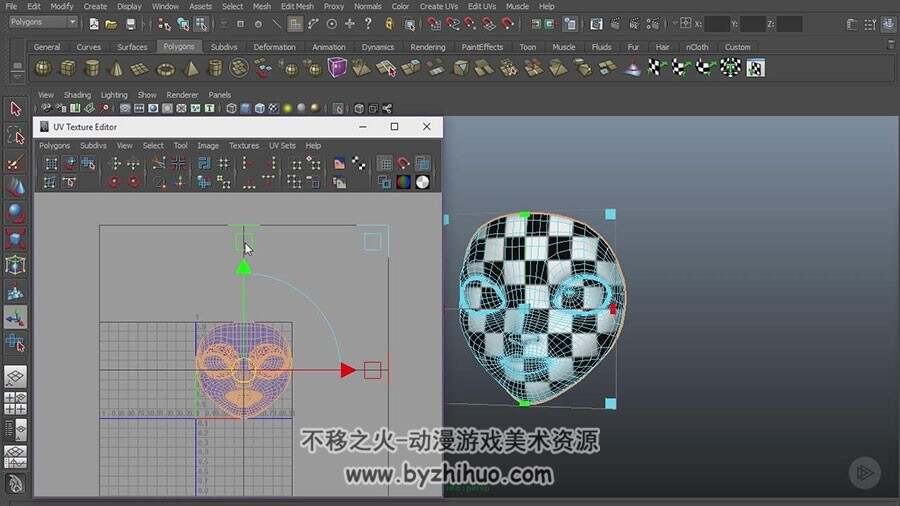
Task: Toggle viewport wireframe cube display icon
Action: pyautogui.click(x=231, y=108)
